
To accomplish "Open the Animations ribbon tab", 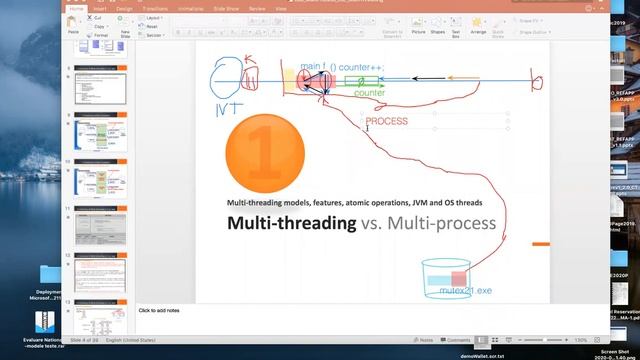I will tap(191, 9).
